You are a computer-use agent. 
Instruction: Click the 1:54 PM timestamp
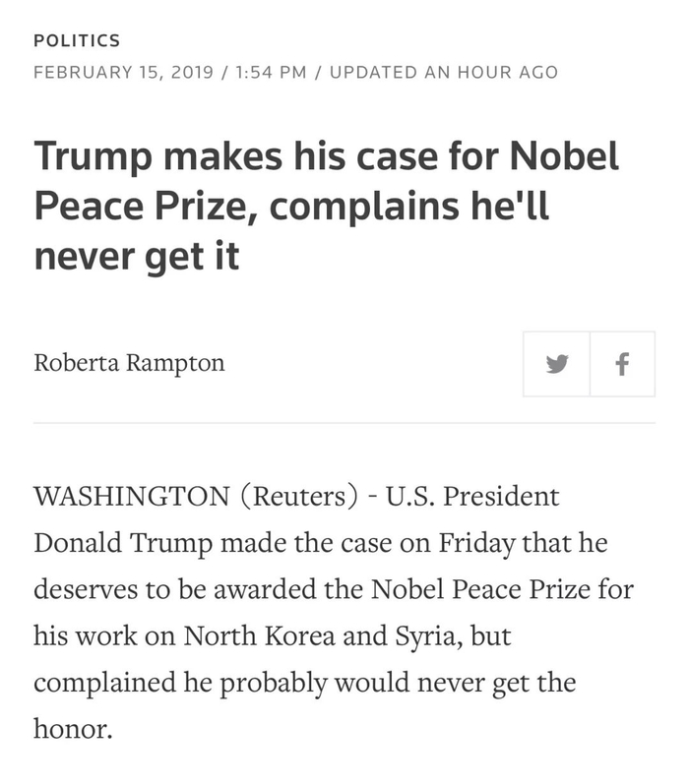tap(271, 72)
